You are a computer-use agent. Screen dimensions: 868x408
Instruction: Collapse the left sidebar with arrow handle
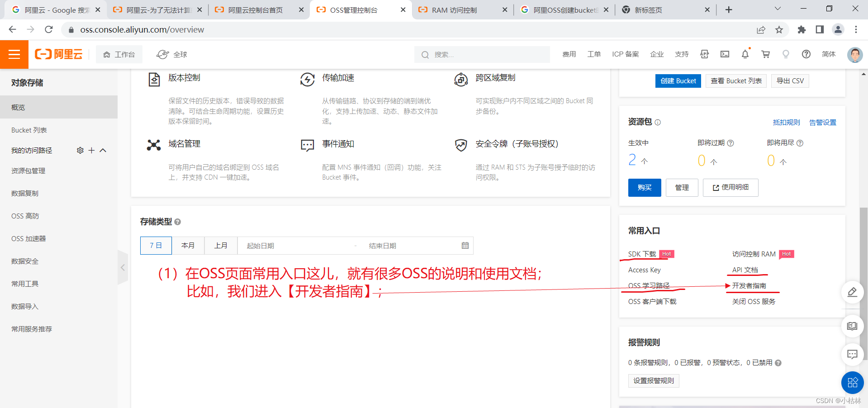point(123,267)
